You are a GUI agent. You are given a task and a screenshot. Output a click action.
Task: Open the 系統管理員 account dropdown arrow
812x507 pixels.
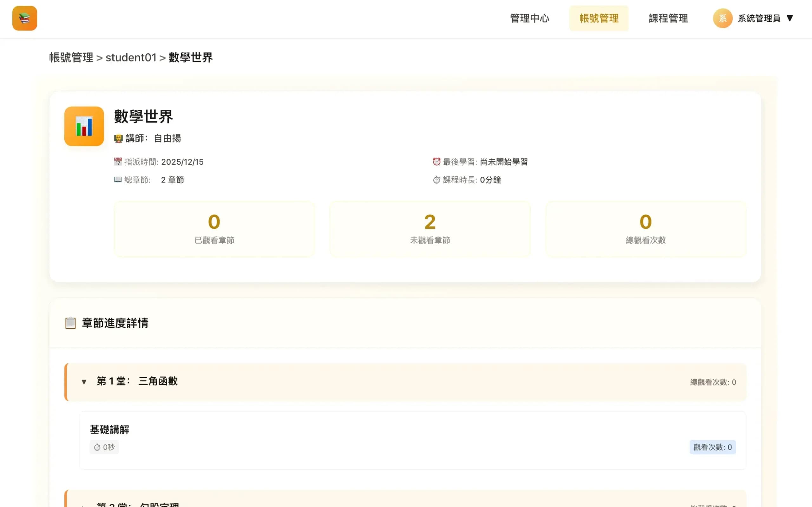[x=790, y=18]
